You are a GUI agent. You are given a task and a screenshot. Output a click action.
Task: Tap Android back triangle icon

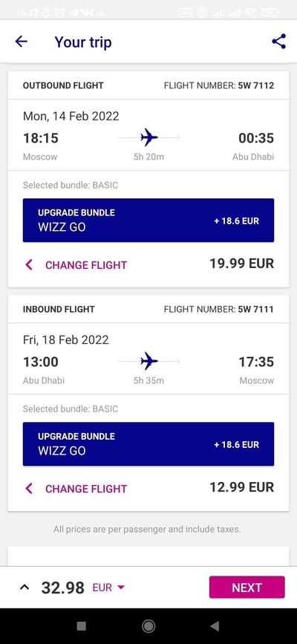click(x=215, y=626)
